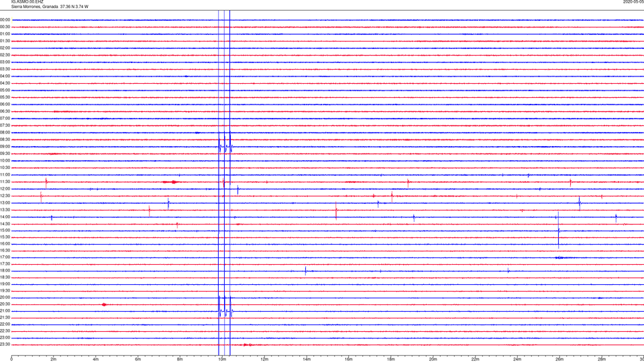Click the 14m tick on minute axis
Viewport: 644px width, 362px height.
pyautogui.click(x=307, y=359)
